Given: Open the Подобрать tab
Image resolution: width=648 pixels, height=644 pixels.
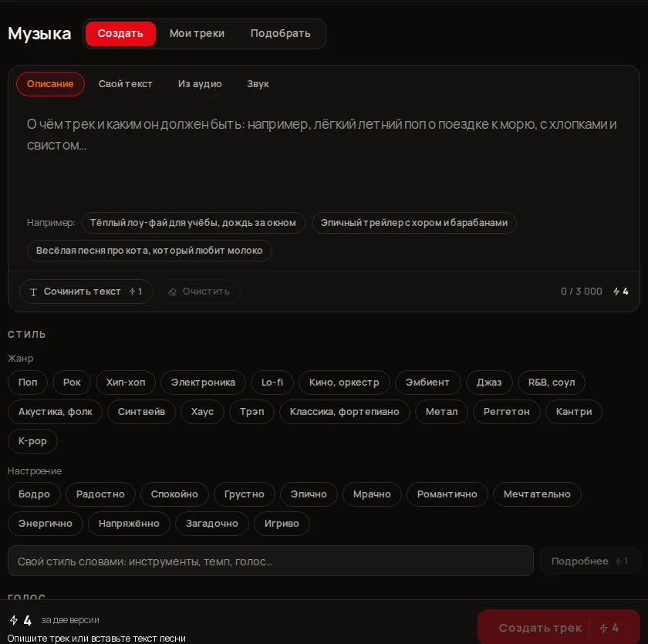Looking at the screenshot, I should click(x=280, y=33).
